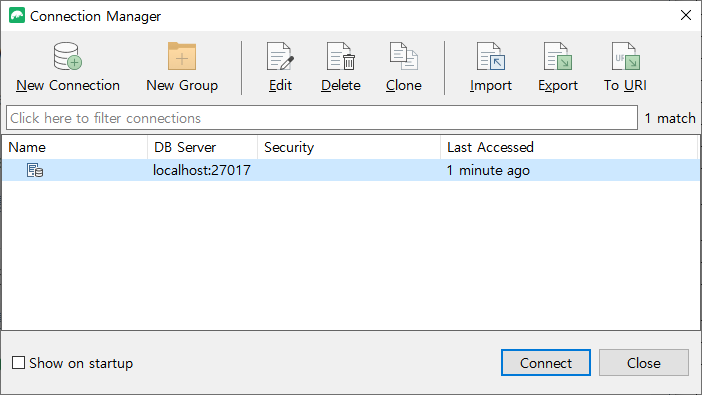Screen dimensions: 702x395
Task: Click the filter connections input field
Action: tap(322, 118)
